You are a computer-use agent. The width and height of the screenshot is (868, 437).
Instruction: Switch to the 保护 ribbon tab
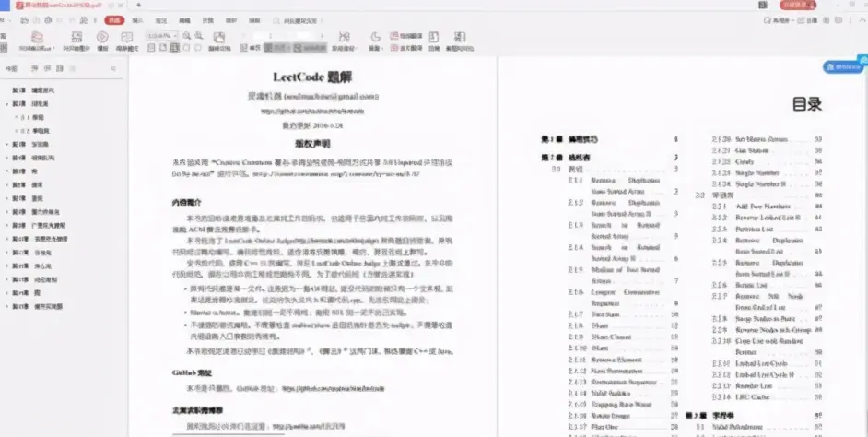pos(231,20)
